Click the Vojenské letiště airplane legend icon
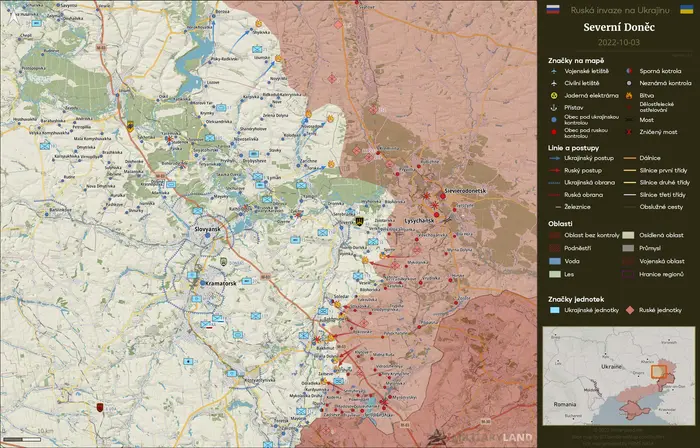 554,71
